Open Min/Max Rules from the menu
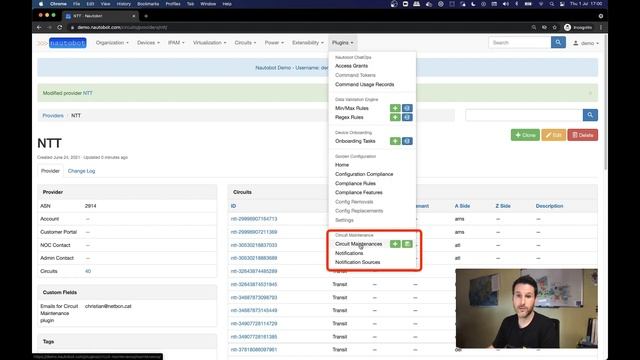 click(351, 108)
